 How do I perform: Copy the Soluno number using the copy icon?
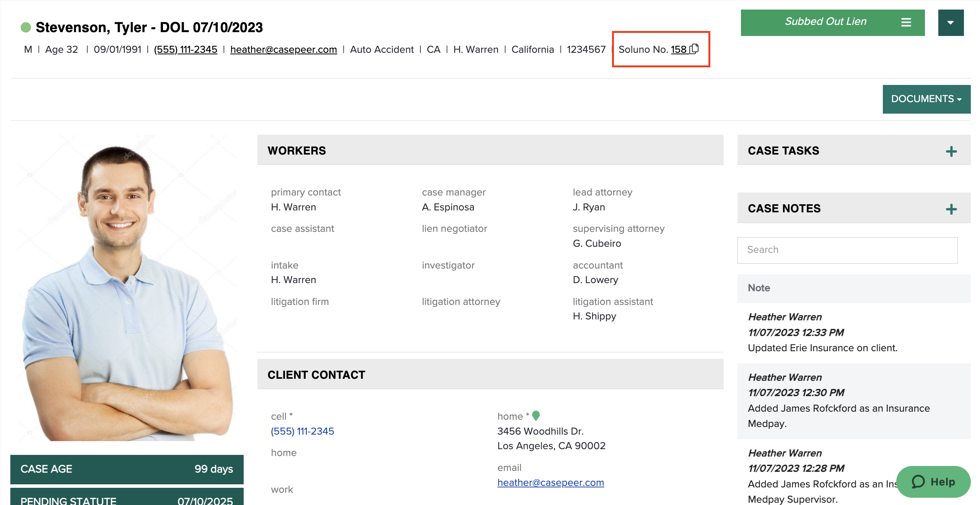click(x=695, y=49)
